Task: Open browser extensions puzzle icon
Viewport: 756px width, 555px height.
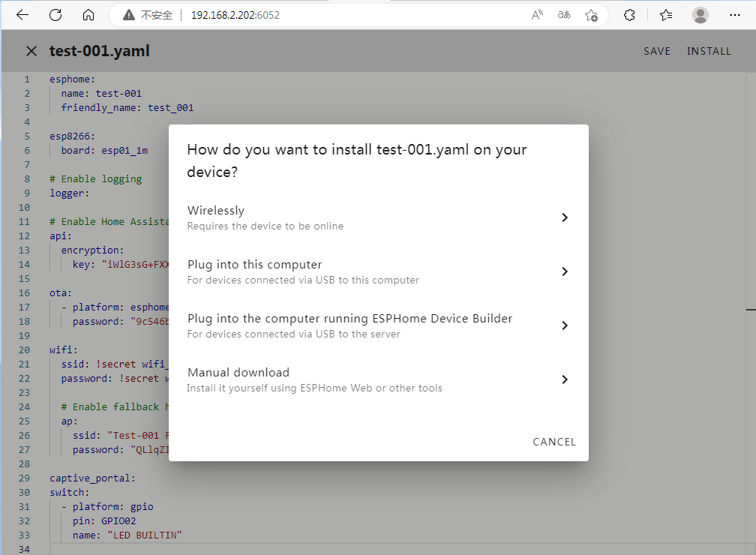Action: 630,15
